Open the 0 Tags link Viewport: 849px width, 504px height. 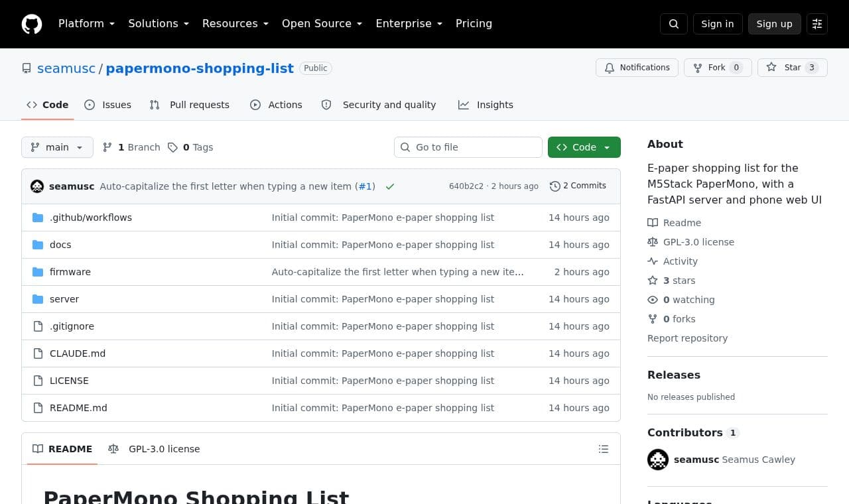[x=190, y=147]
